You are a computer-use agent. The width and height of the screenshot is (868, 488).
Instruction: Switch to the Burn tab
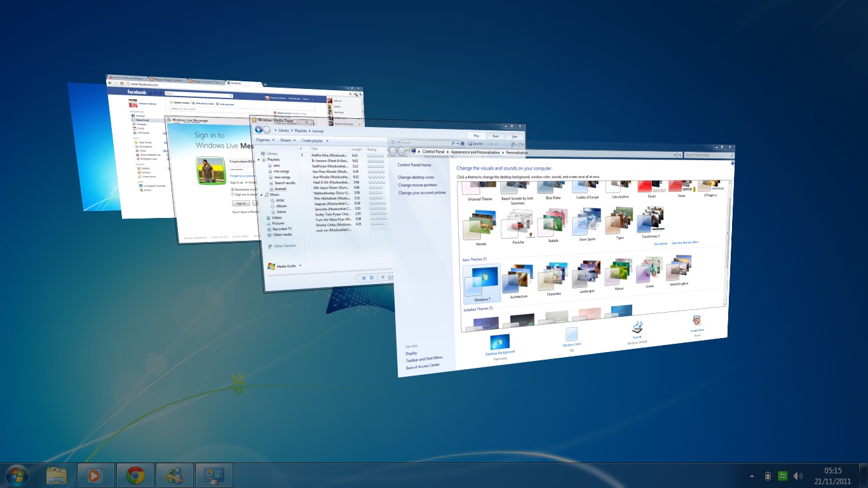pos(496,136)
